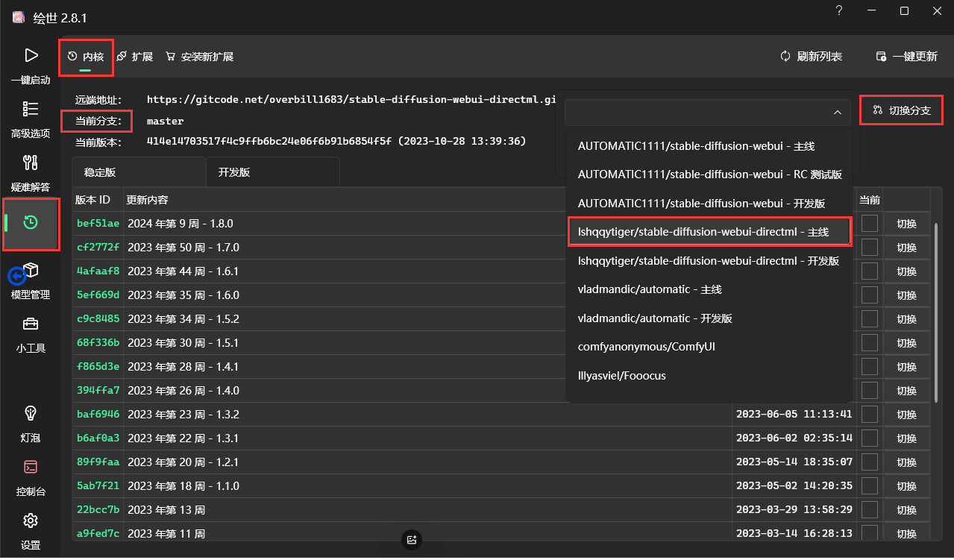Screen dimensions: 954x560
Task: Click 切换 for version 1.3.2
Action: pyautogui.click(x=906, y=415)
